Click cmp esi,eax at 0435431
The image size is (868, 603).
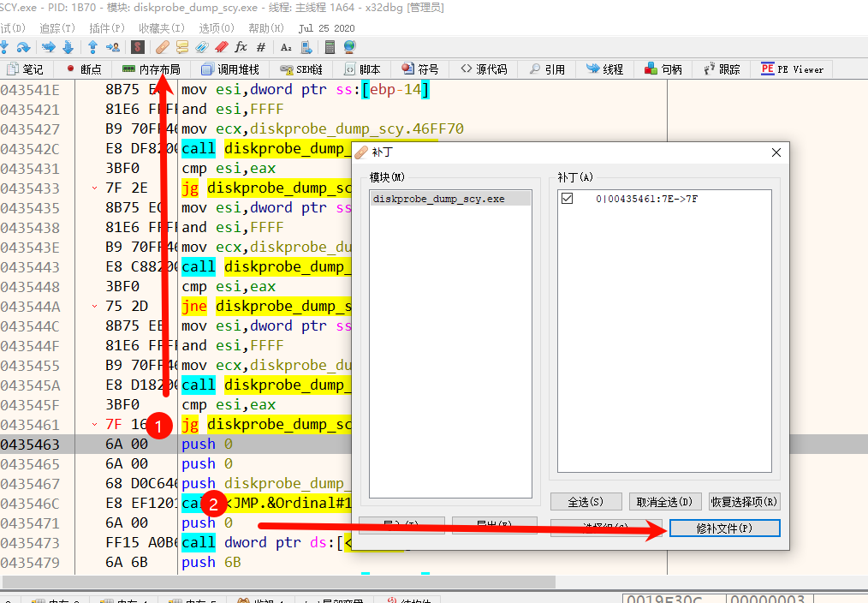click(x=229, y=169)
